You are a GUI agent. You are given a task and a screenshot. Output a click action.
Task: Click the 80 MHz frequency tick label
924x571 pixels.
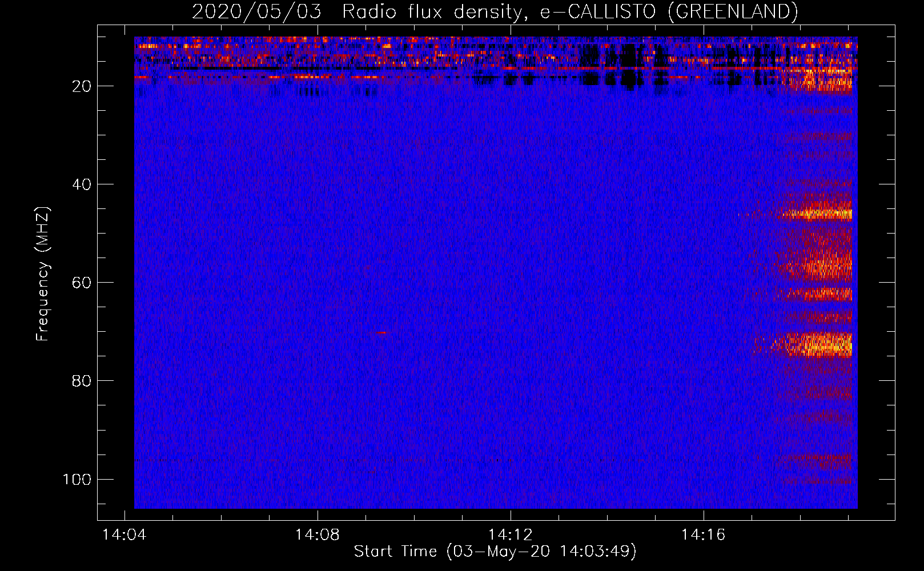point(82,381)
